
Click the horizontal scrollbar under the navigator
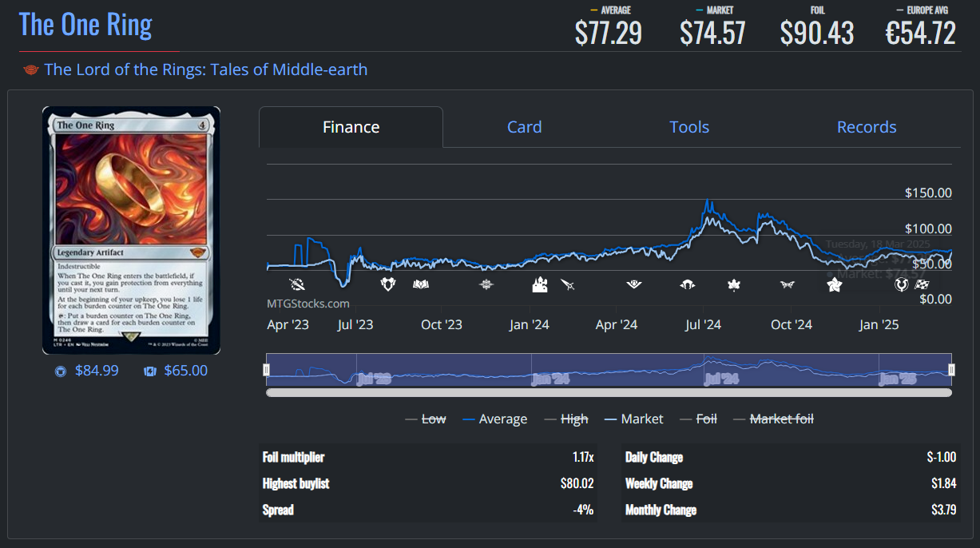609,392
